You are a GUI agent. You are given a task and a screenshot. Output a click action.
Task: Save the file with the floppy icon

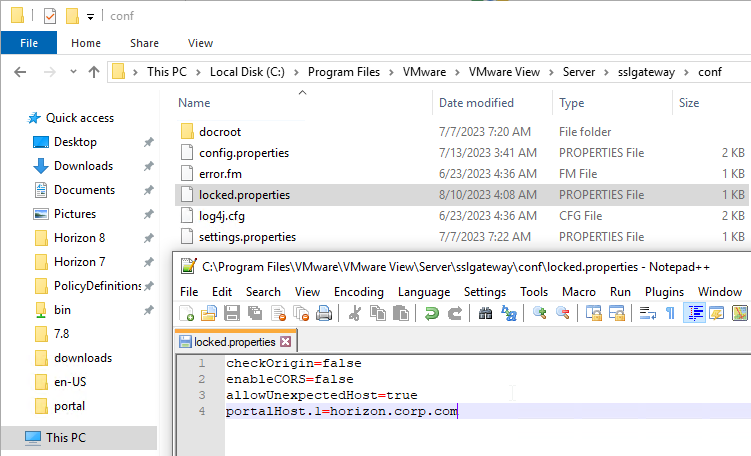(x=232, y=314)
